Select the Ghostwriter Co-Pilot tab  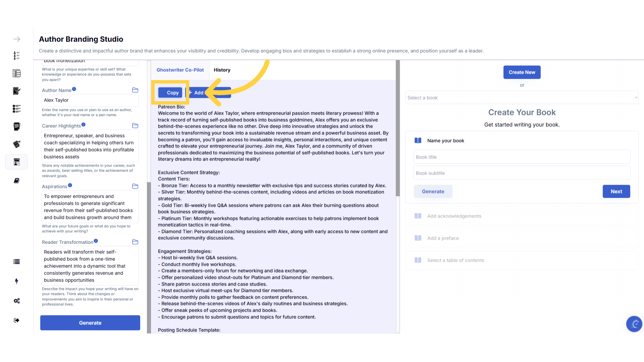(x=180, y=70)
